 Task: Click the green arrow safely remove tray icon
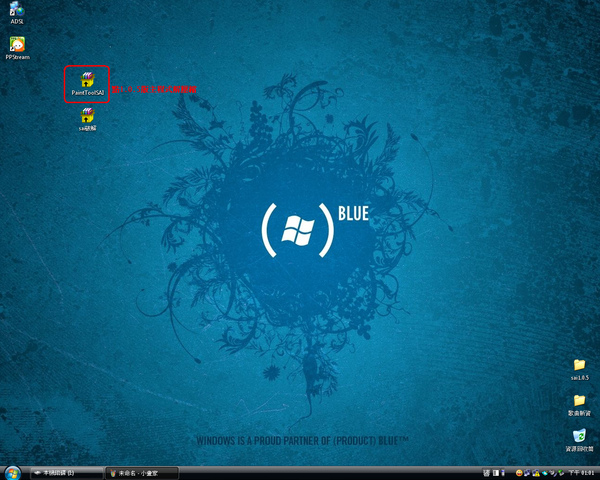[x=561, y=473]
